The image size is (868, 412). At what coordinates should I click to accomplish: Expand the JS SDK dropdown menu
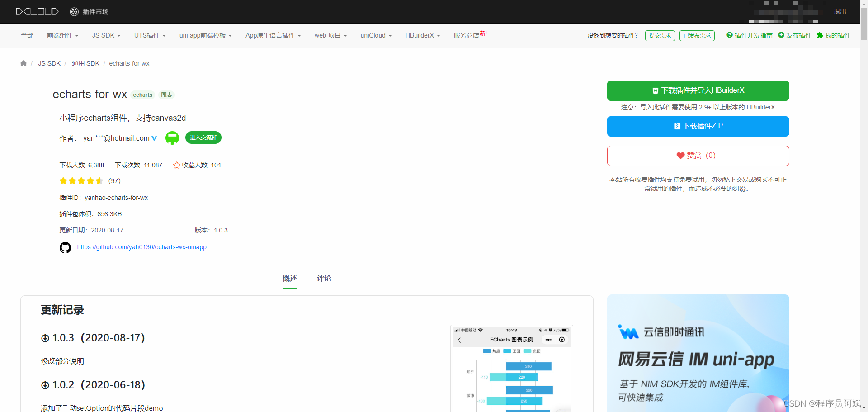(x=106, y=35)
